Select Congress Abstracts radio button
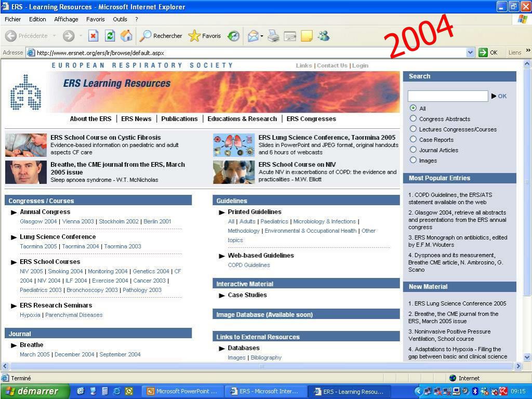The width and height of the screenshot is (532, 399). [413, 118]
